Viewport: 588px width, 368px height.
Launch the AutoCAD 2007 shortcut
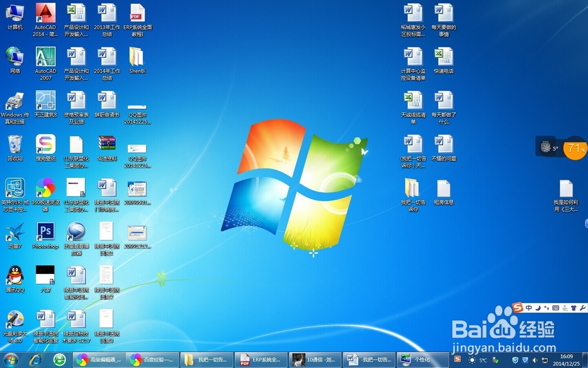coord(45,64)
